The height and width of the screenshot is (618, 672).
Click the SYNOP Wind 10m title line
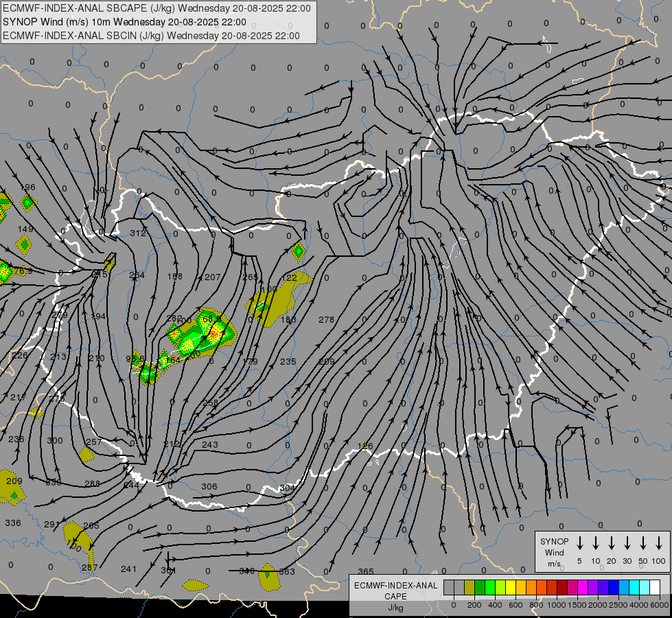point(124,22)
